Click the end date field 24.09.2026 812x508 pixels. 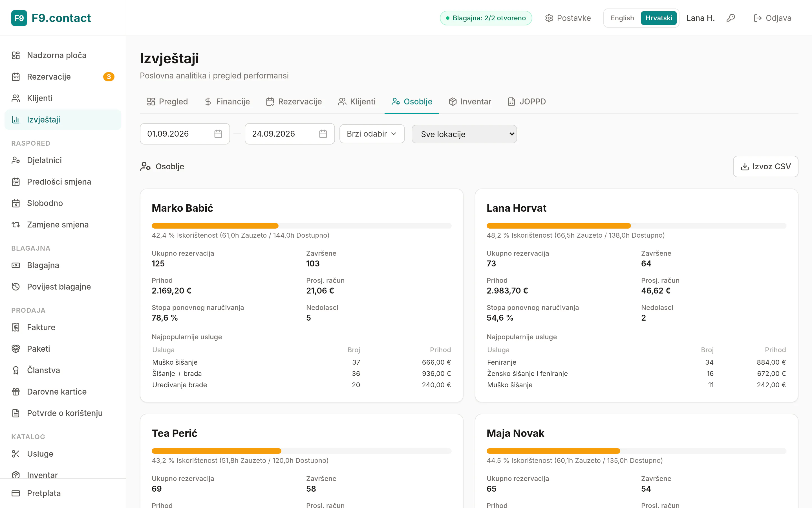[x=290, y=134]
